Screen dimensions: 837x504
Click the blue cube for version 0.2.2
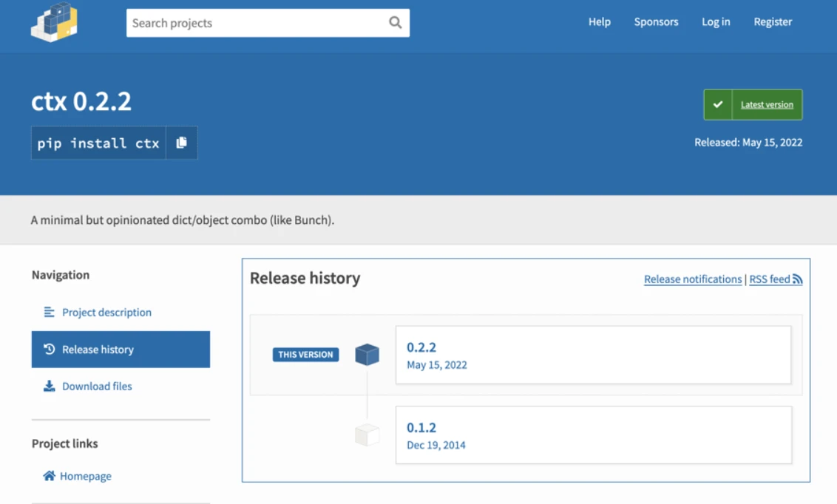coord(367,355)
